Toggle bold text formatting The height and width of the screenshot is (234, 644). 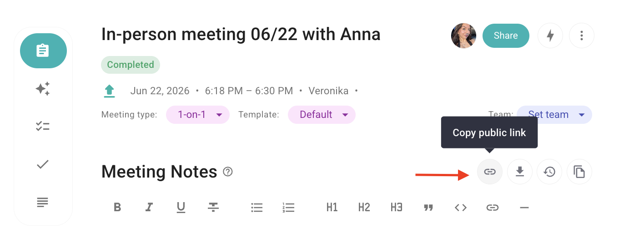point(117,208)
